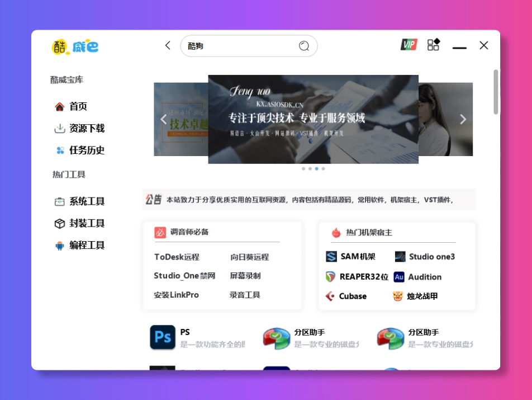
Task: Click the 烛龙战甲 label
Action: [x=422, y=296]
